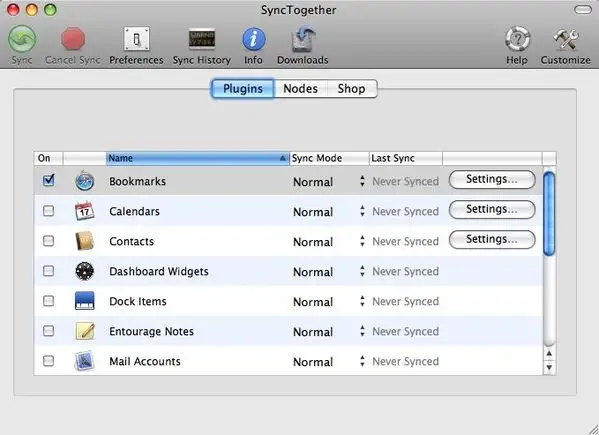Click the Dashboard Widgets gauge icon
The image size is (599, 435).
tap(84, 271)
